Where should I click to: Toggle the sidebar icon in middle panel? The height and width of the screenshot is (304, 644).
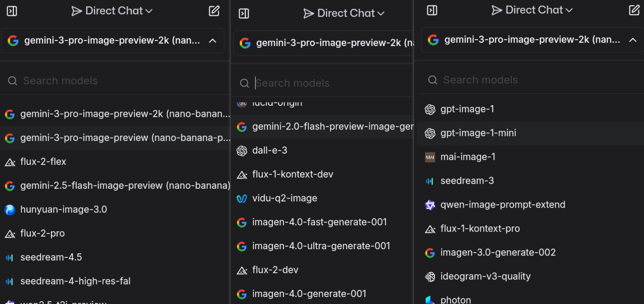244,13
